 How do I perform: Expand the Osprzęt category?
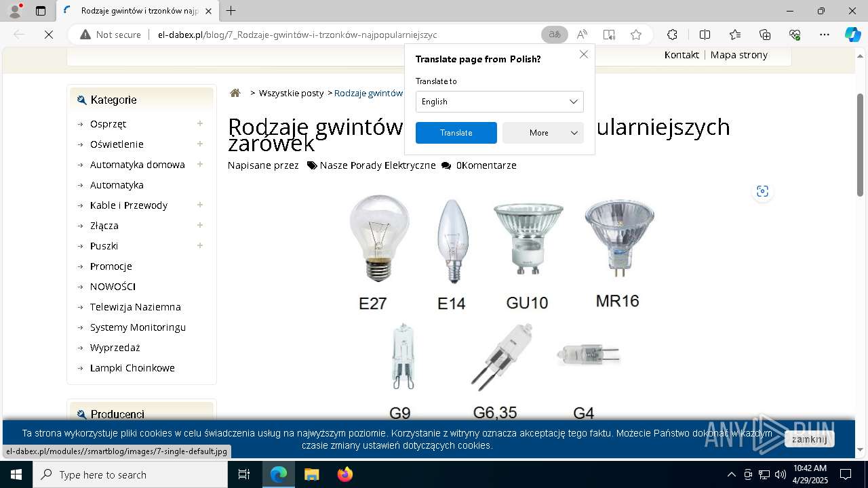coord(200,123)
